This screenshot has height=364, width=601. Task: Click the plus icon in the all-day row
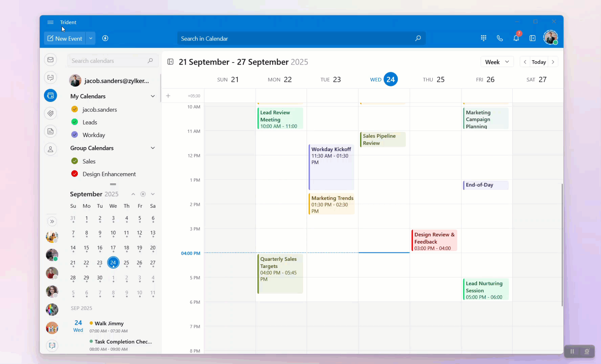pos(168,96)
